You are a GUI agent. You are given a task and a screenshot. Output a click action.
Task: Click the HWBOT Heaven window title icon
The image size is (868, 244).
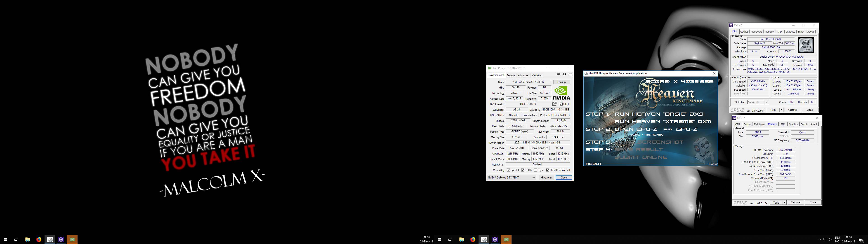[x=586, y=73]
